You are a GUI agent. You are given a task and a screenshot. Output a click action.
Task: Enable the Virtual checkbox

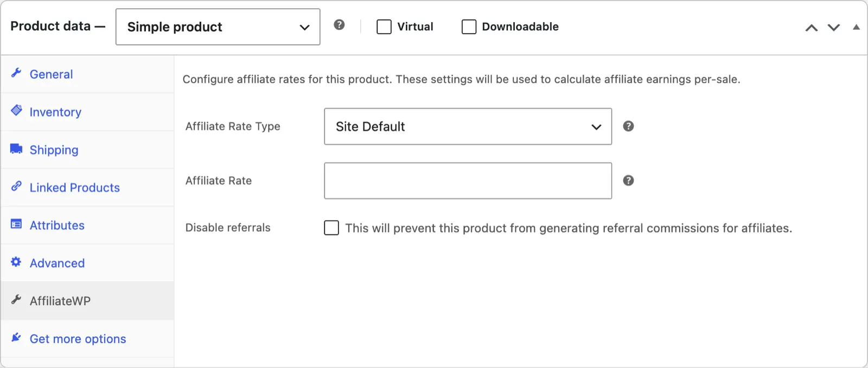coord(384,27)
